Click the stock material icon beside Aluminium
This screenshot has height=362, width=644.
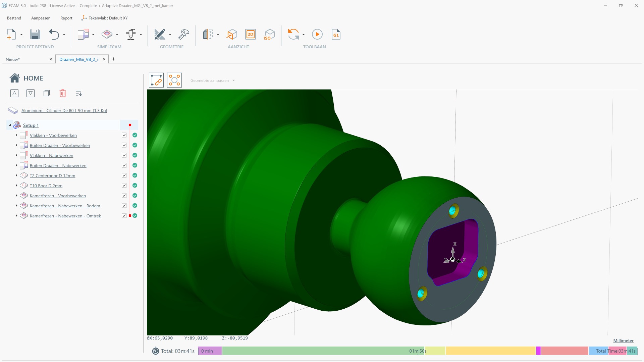click(13, 110)
